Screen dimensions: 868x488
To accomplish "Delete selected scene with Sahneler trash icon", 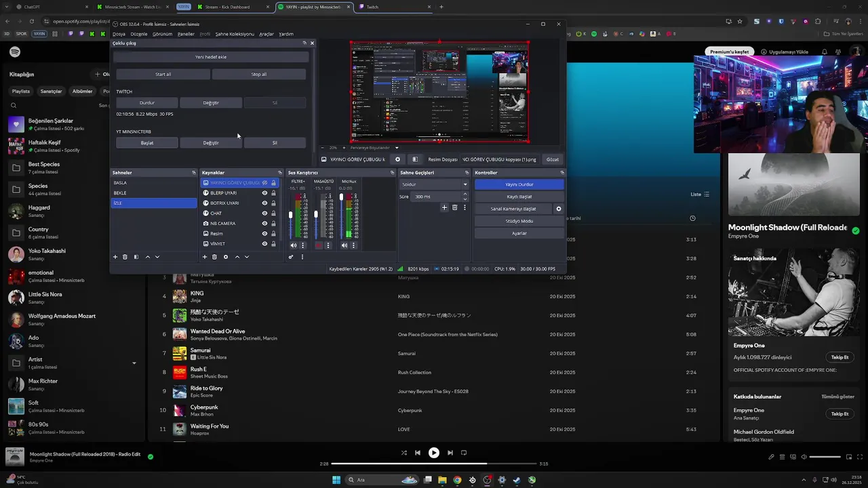I will (x=125, y=257).
